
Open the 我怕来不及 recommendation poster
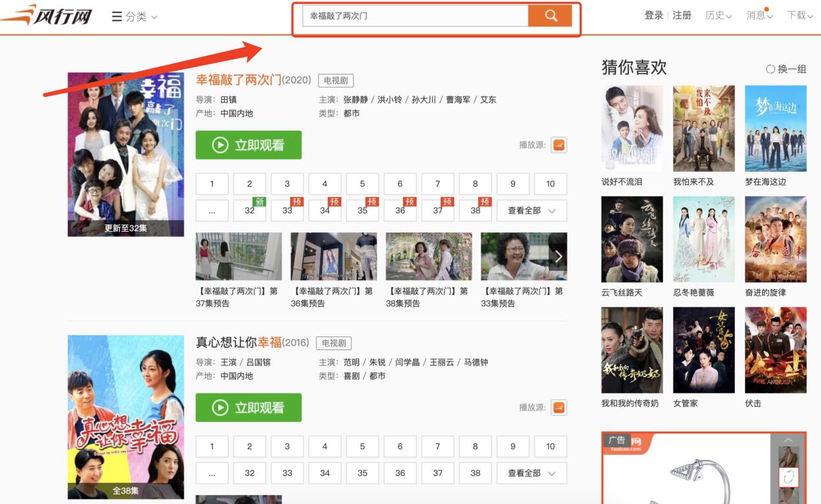(704, 128)
